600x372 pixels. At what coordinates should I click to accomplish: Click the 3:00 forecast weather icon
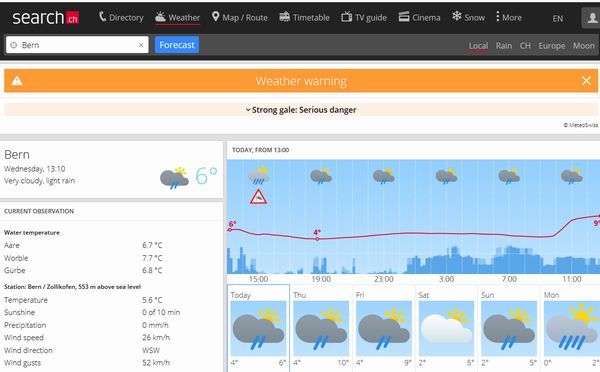click(x=447, y=176)
